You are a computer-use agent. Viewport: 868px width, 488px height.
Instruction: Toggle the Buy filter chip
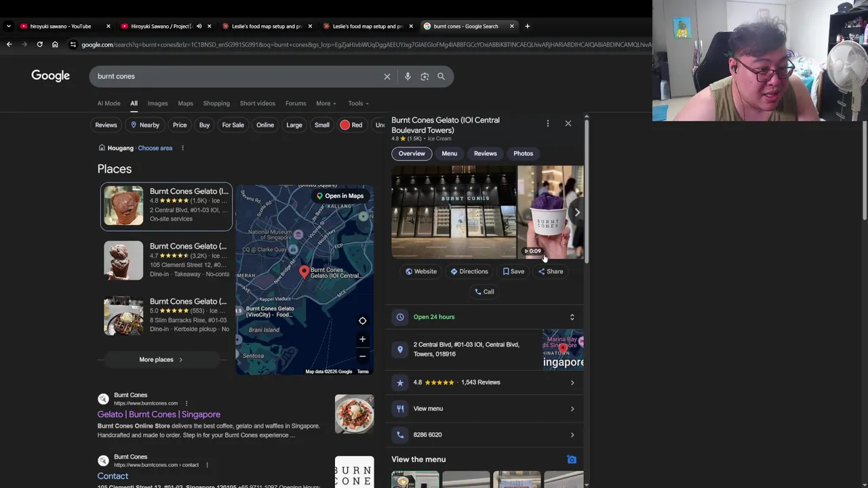coord(204,125)
